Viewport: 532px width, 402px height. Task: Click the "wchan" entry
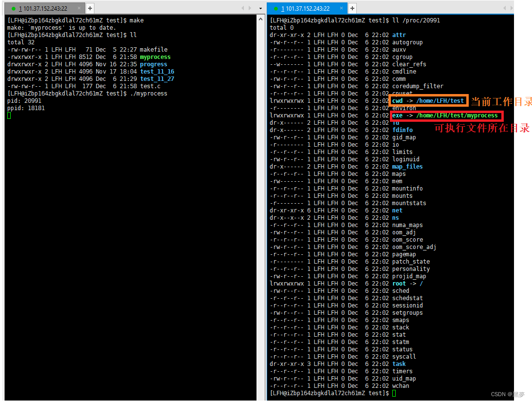(x=401, y=386)
